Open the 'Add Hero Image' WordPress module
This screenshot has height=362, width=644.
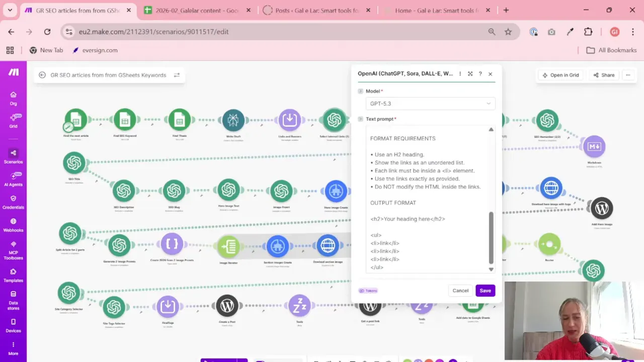click(601, 208)
